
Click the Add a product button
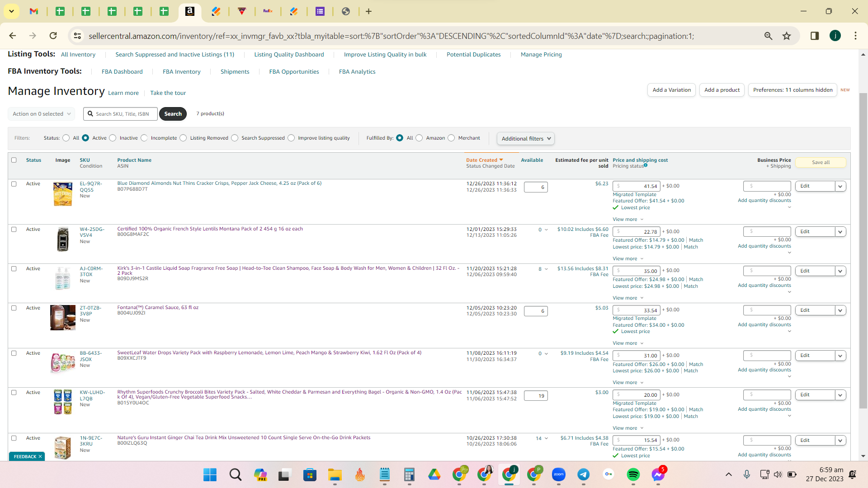click(722, 90)
